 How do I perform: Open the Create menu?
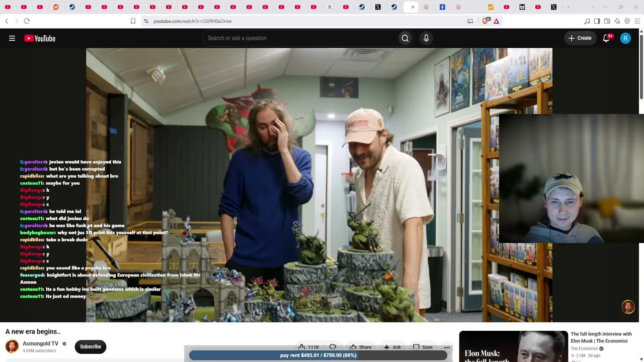pyautogui.click(x=580, y=38)
